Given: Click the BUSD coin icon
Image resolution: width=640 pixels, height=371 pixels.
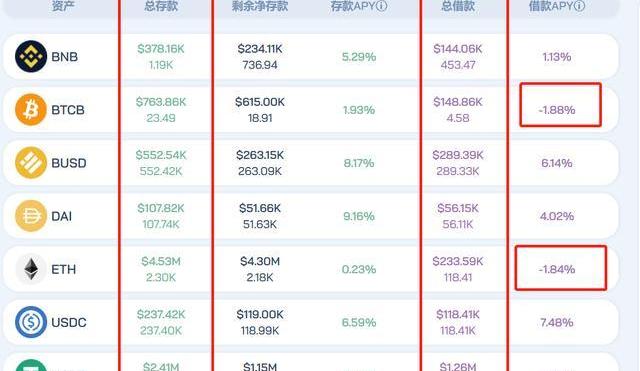Looking at the screenshot, I should 31,163.
